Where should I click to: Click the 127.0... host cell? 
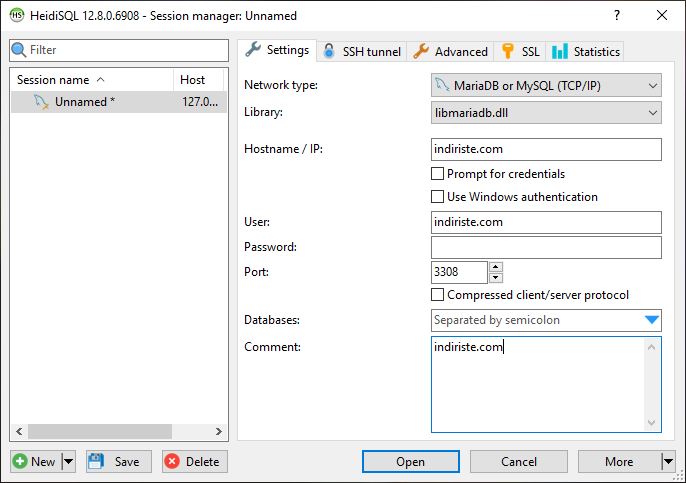click(x=200, y=102)
